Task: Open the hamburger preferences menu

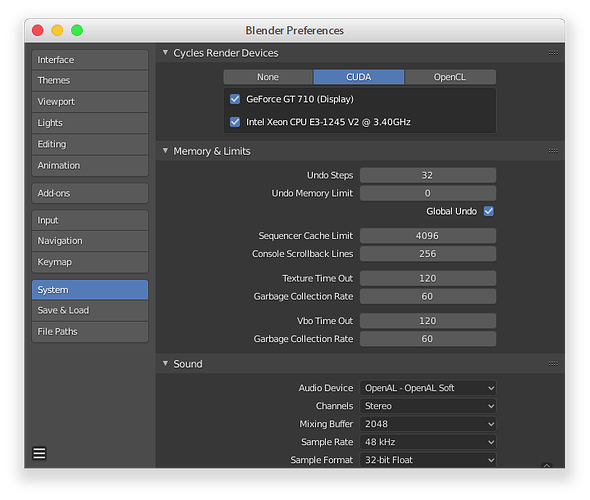Action: [40, 453]
